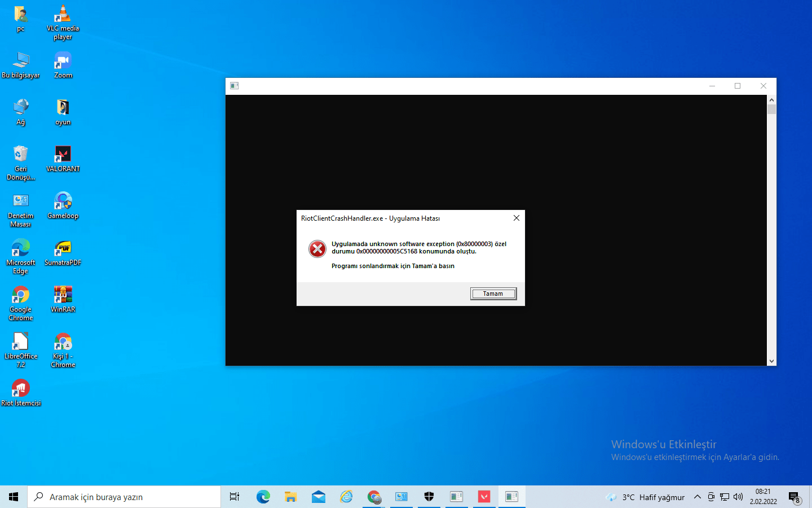This screenshot has height=508, width=812.
Task: Open the clock and calendar flyout
Action: [x=764, y=497]
